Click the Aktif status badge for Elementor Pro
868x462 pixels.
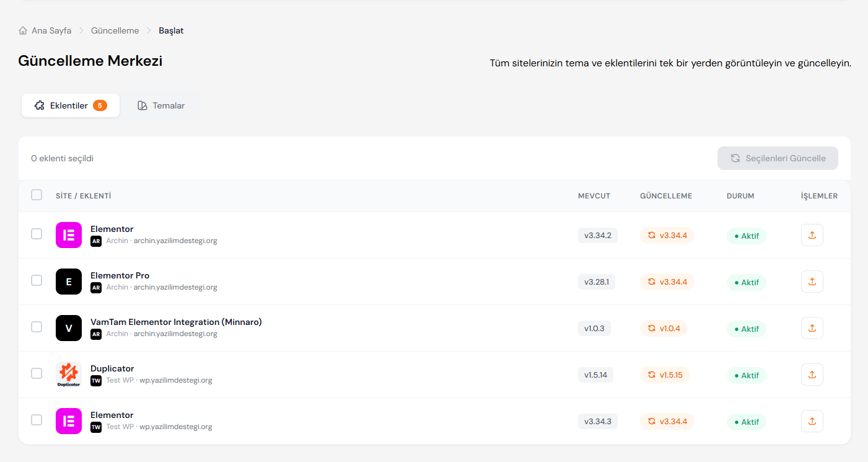pyautogui.click(x=746, y=282)
